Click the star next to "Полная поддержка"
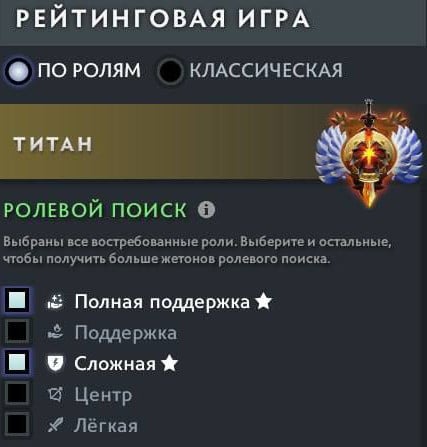This screenshot has width=427, height=447. (263, 301)
